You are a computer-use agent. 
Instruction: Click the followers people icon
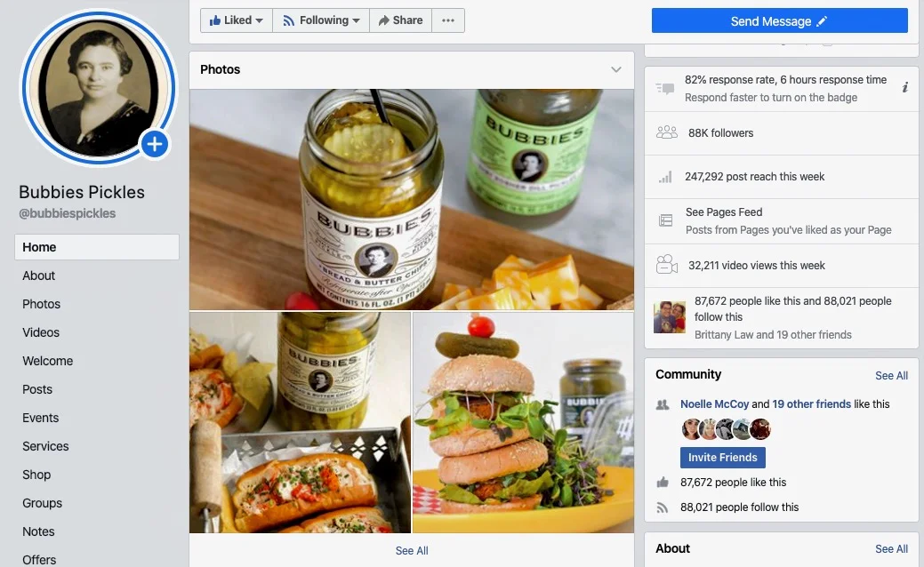(x=666, y=132)
